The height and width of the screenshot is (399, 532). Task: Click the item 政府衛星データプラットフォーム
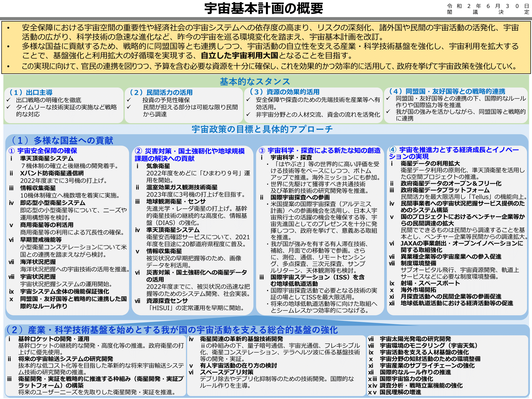point(445,190)
